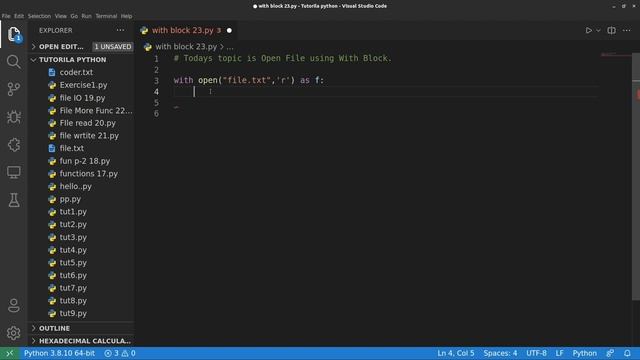Place cursor on code line 3
640x360 pixels.
[249, 80]
